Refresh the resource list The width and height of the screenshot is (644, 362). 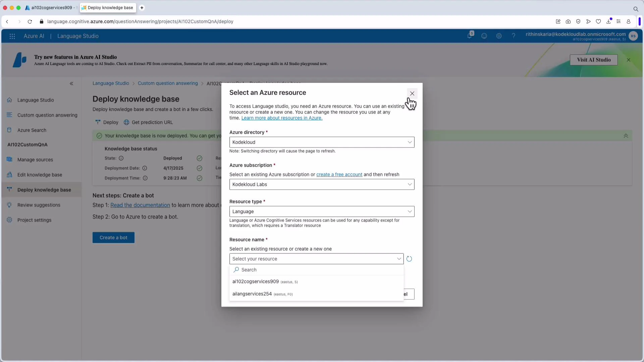tap(409, 259)
